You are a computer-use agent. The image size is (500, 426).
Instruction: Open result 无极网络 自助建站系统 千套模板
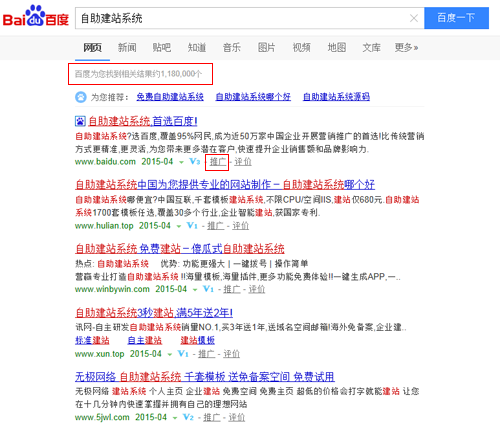(205, 377)
